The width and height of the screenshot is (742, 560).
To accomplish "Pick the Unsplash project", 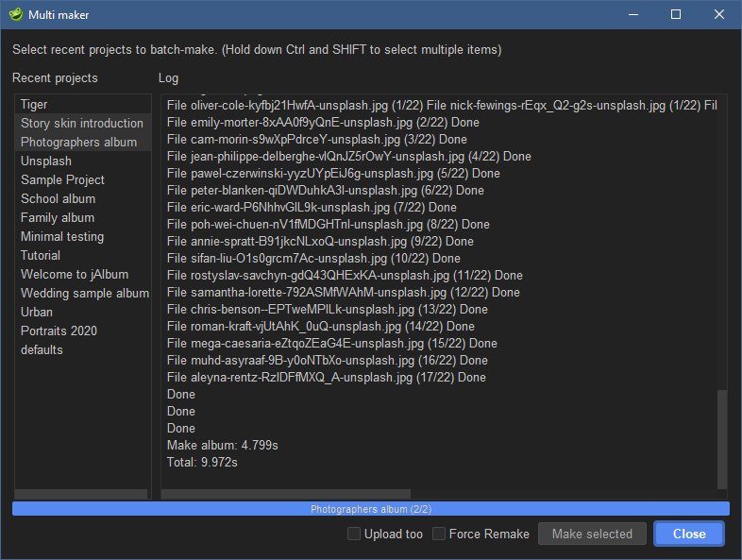I will click(x=46, y=161).
